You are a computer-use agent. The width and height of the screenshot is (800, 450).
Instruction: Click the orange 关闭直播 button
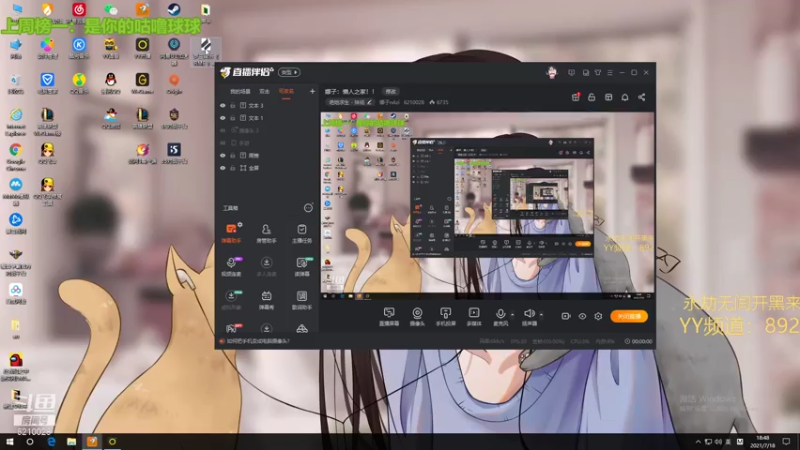pos(629,316)
